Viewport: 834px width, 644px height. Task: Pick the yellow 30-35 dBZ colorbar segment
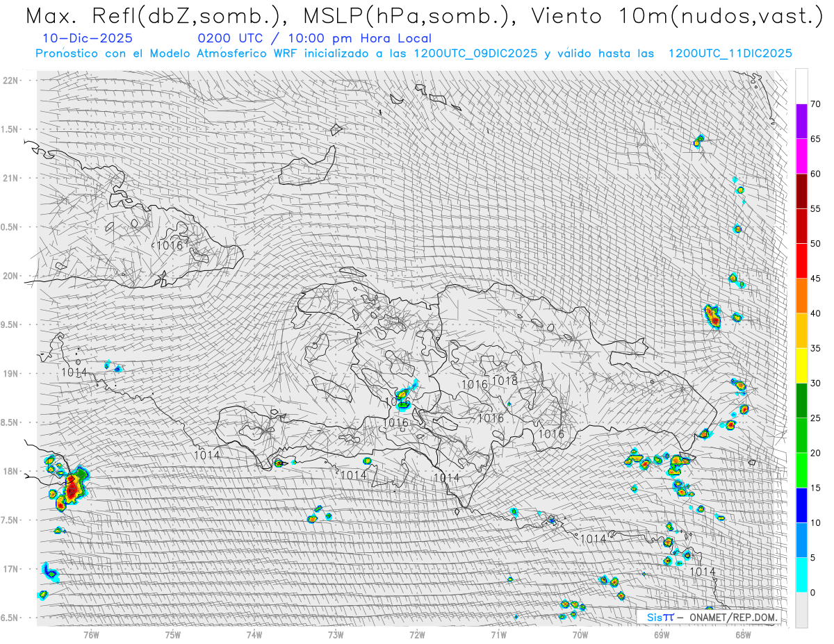pyautogui.click(x=801, y=365)
